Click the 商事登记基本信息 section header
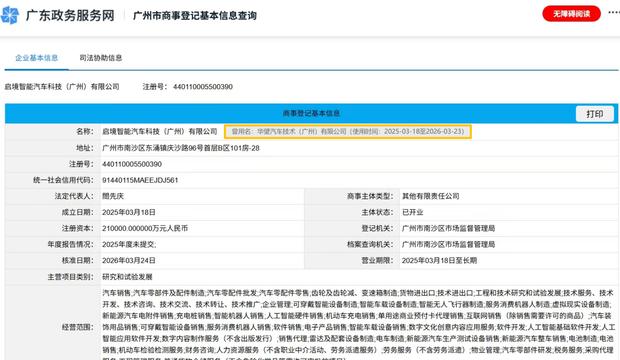The width and height of the screenshot is (620, 360). [x=311, y=114]
